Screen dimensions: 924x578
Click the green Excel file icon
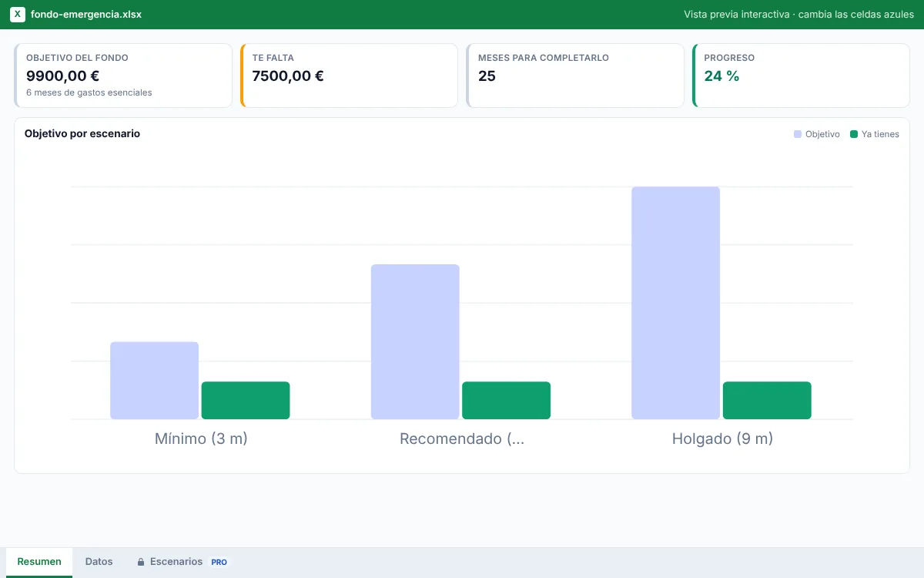click(18, 15)
